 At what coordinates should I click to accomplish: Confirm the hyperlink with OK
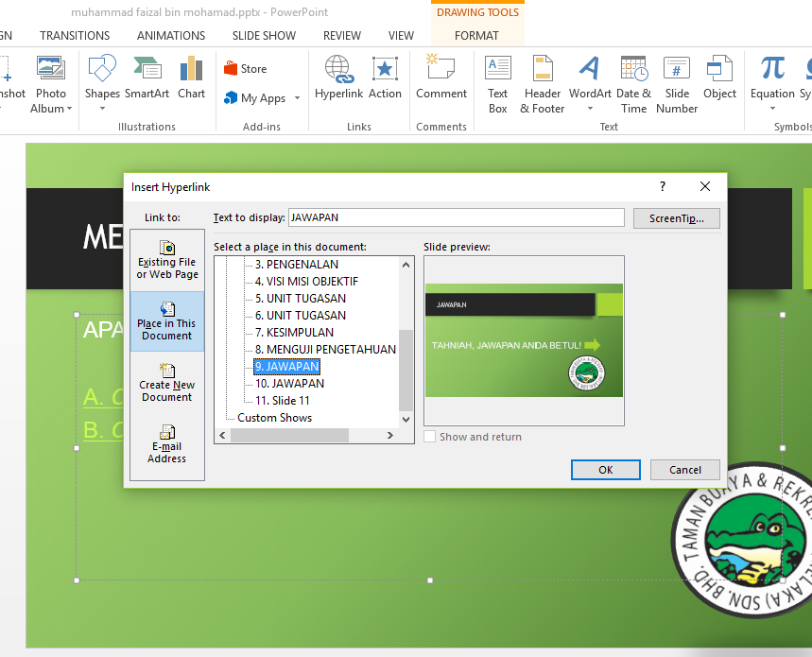tap(605, 470)
